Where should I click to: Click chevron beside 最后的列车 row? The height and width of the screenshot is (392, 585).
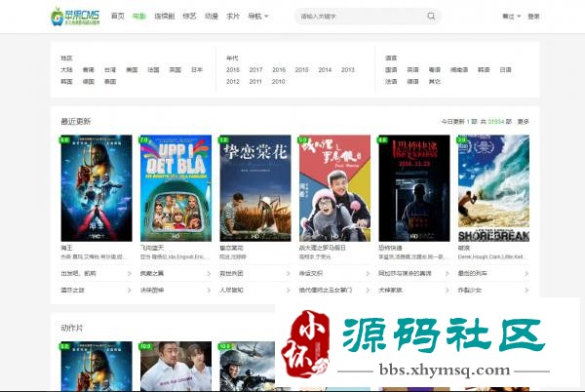pyautogui.click(x=526, y=274)
